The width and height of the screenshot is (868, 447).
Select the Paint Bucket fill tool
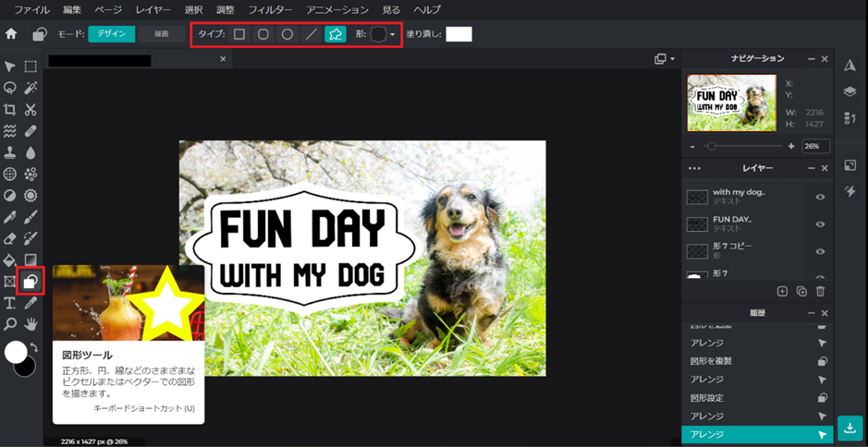coord(9,260)
